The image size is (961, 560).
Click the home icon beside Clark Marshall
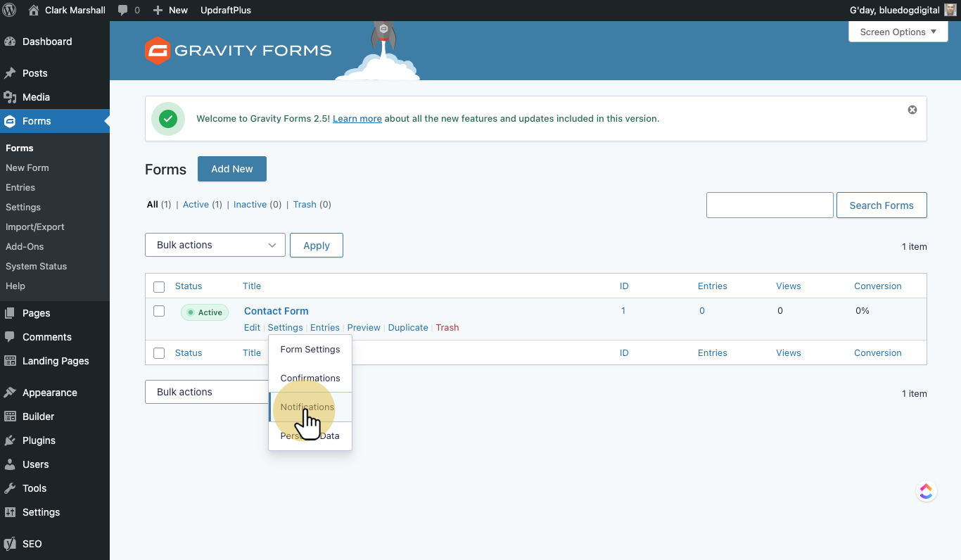click(x=34, y=10)
